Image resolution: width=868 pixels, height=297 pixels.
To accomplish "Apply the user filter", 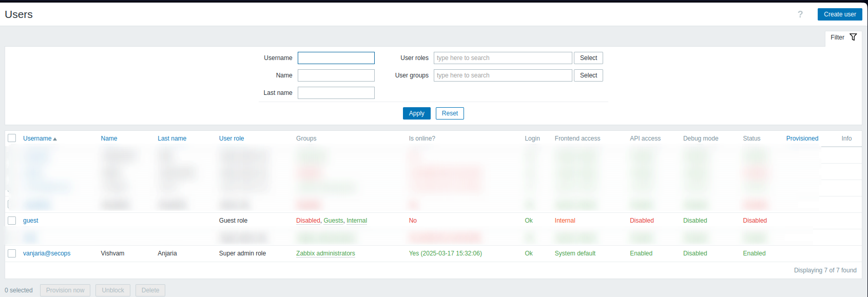I will (x=416, y=113).
